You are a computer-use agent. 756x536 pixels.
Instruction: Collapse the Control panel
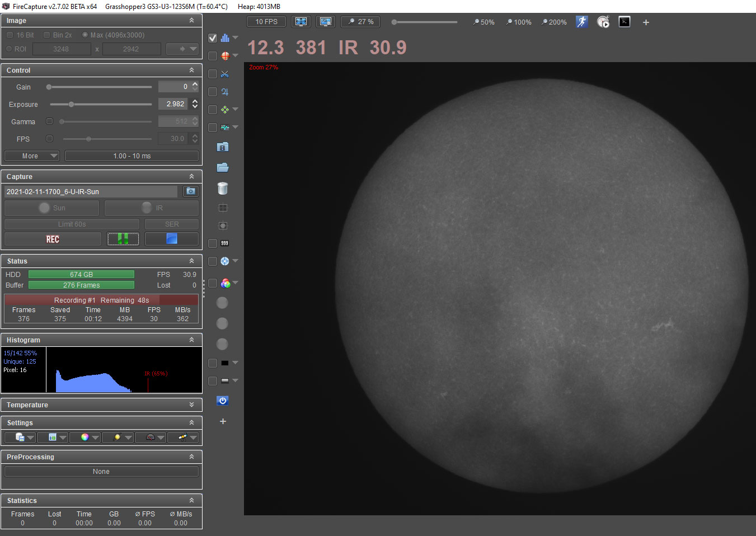pos(191,70)
